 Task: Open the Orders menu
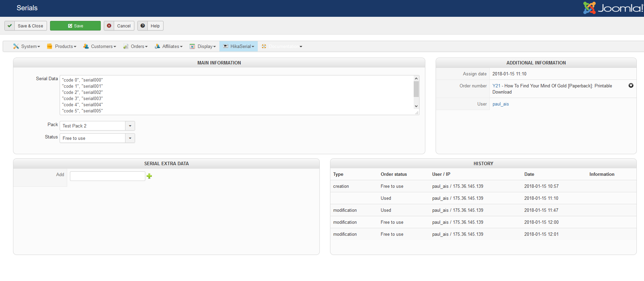coord(135,46)
